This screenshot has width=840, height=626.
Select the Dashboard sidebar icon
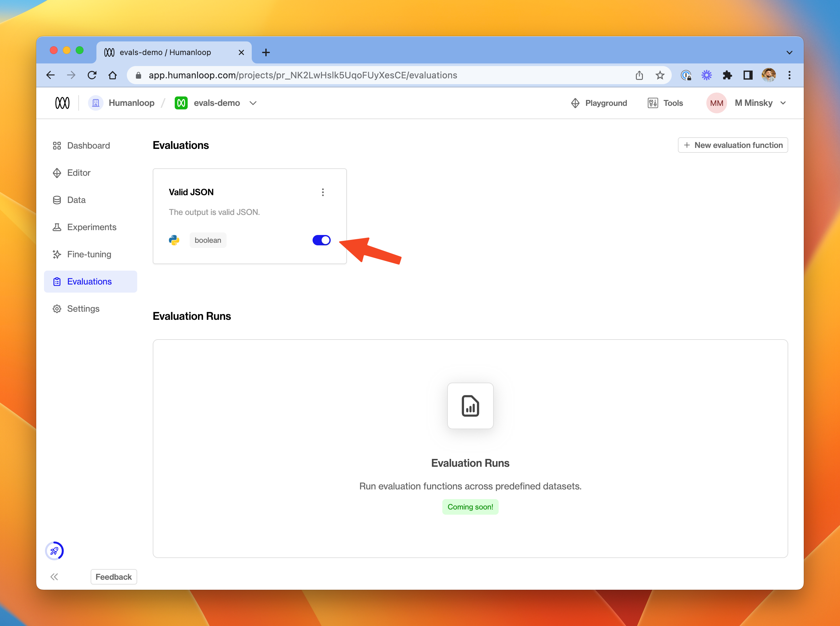(57, 146)
